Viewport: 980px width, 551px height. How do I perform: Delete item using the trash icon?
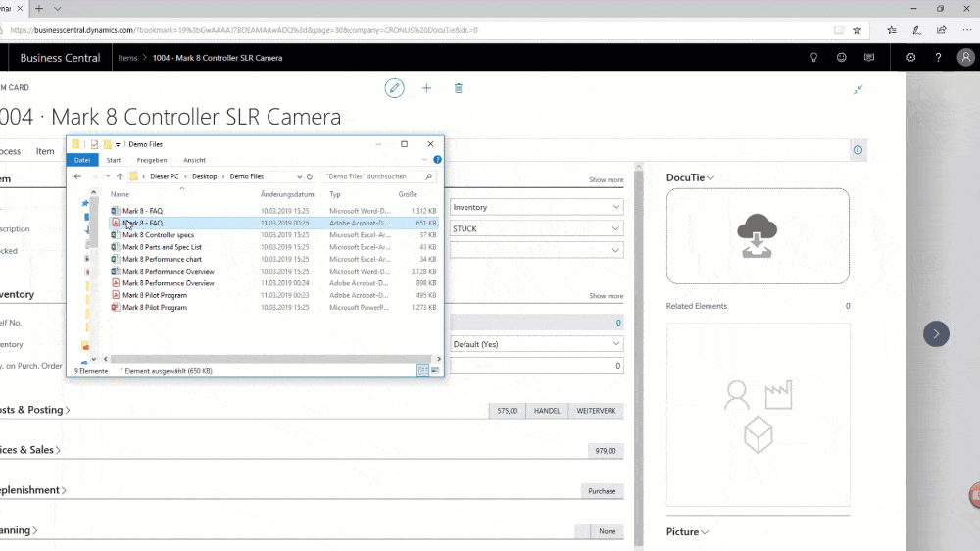click(x=458, y=88)
